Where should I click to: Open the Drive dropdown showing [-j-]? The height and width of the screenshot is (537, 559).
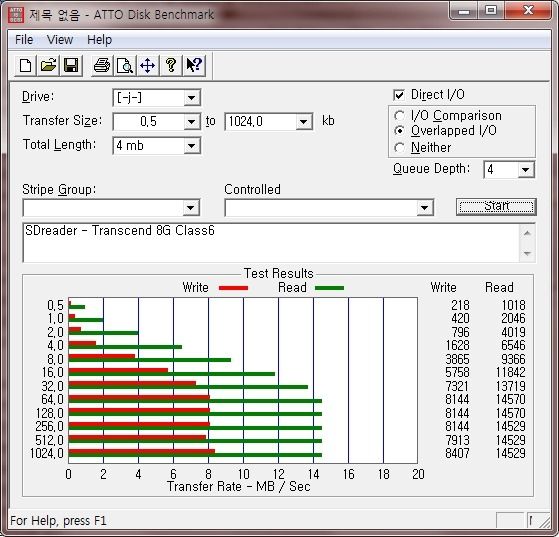191,98
